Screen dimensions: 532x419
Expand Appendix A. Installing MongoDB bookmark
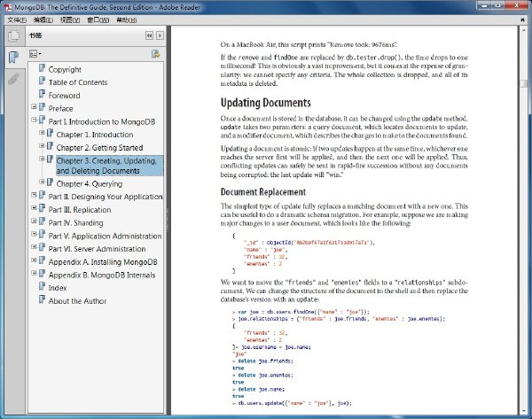coord(34,260)
